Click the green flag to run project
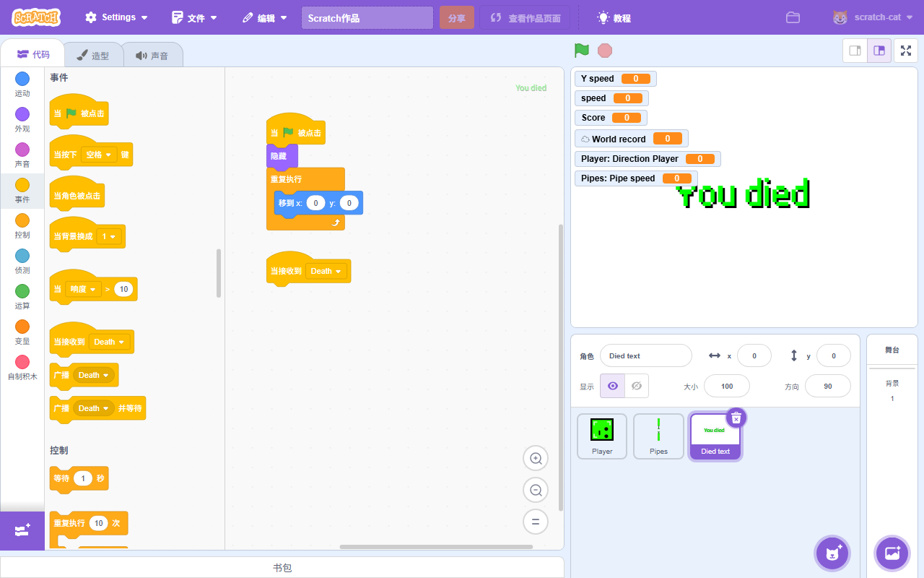The image size is (924, 578). (x=581, y=51)
